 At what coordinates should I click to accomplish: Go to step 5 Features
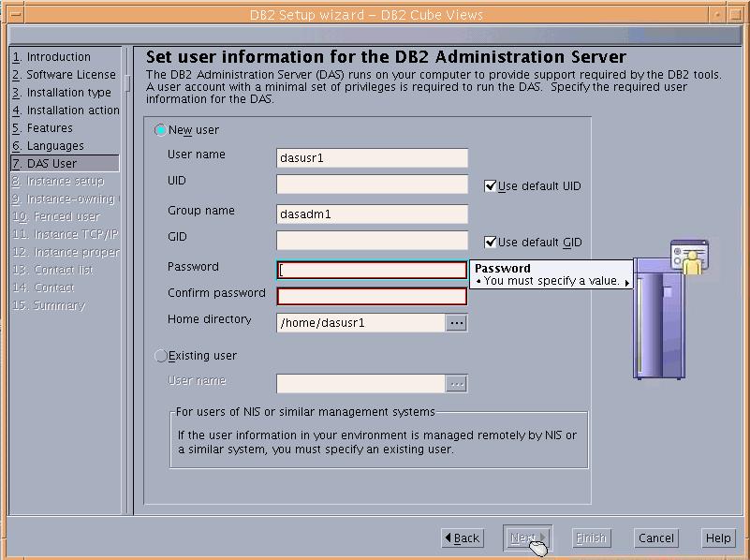tap(42, 127)
